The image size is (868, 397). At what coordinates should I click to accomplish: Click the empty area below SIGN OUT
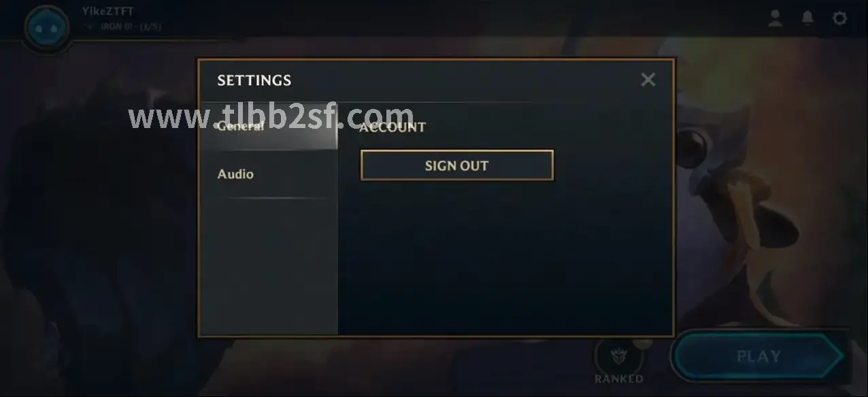point(505,259)
